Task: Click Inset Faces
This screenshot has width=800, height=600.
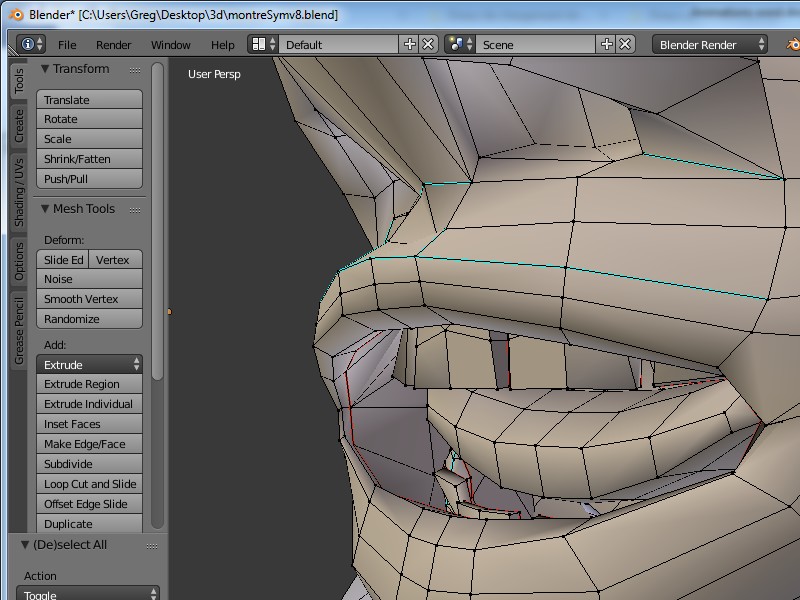Action: 89,423
